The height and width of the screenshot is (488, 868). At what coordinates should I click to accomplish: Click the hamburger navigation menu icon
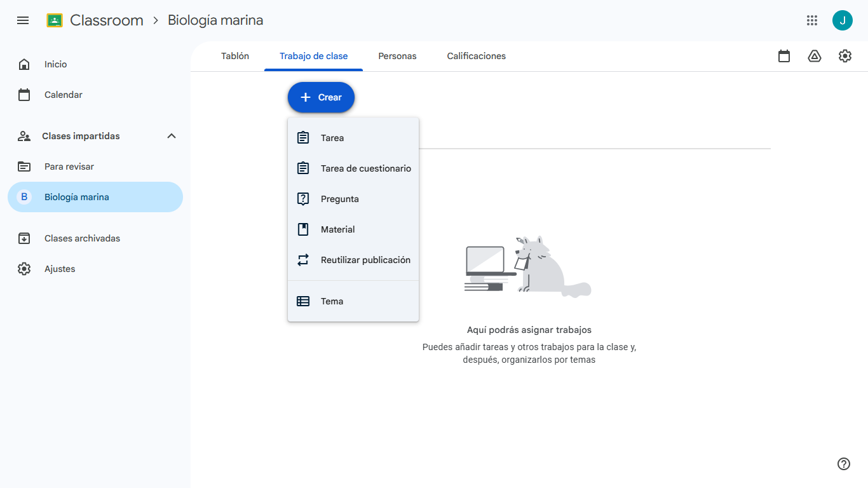pos(23,20)
